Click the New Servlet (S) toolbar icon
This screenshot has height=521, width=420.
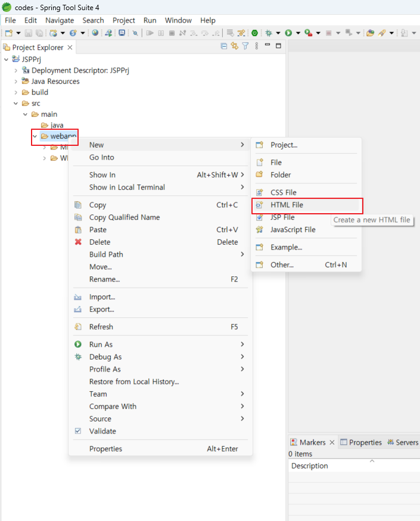click(x=73, y=33)
